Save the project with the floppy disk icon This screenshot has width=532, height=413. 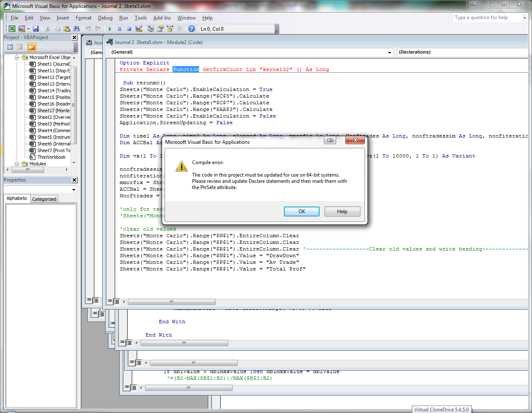pos(36,29)
